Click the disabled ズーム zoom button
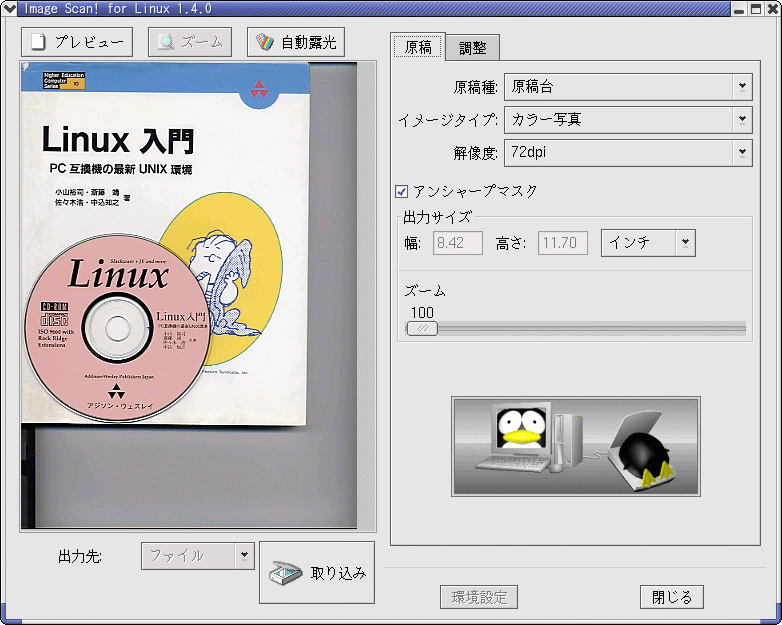782x625 pixels. click(190, 42)
